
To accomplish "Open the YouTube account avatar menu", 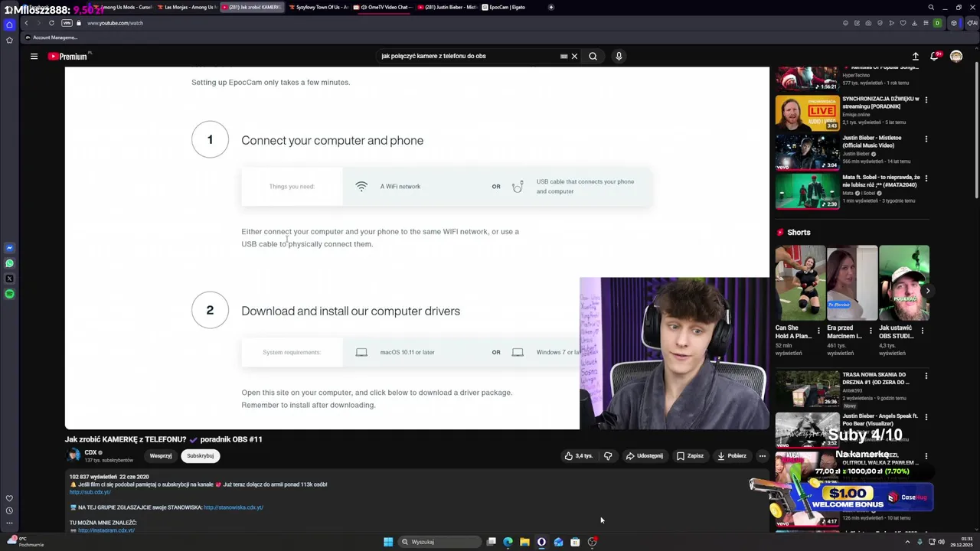I will (x=955, y=56).
